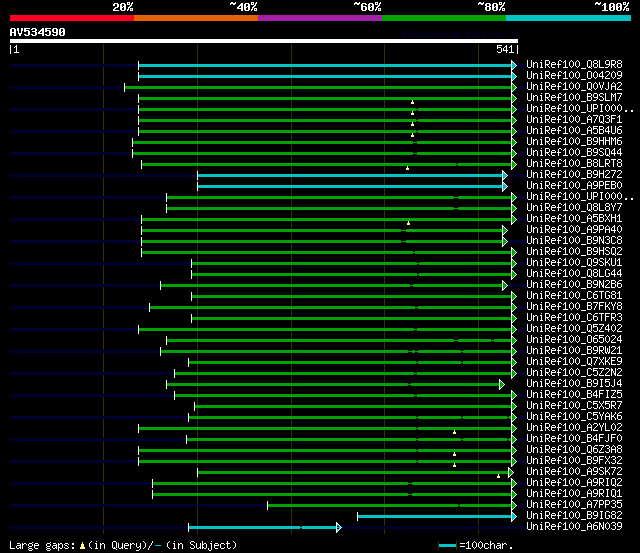The height and width of the screenshot is (553, 640).
Task: Select the UniRef100_A9PEB0 label
Action: (574, 186)
